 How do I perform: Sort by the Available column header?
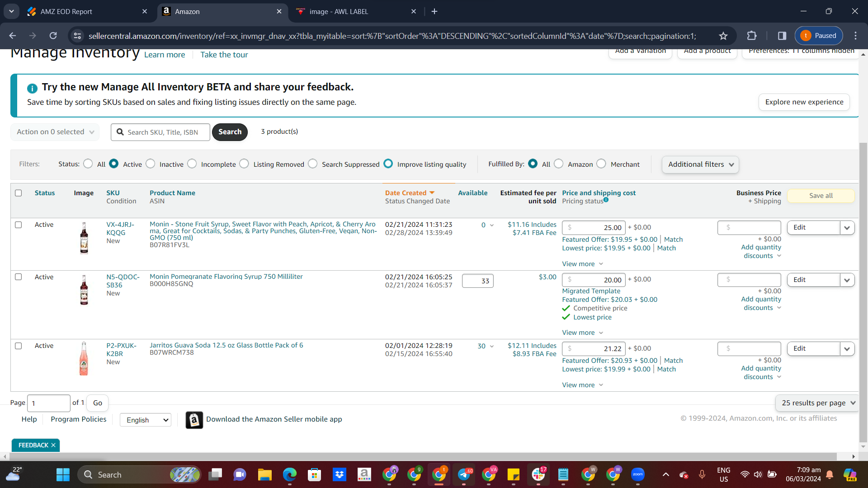472,193
